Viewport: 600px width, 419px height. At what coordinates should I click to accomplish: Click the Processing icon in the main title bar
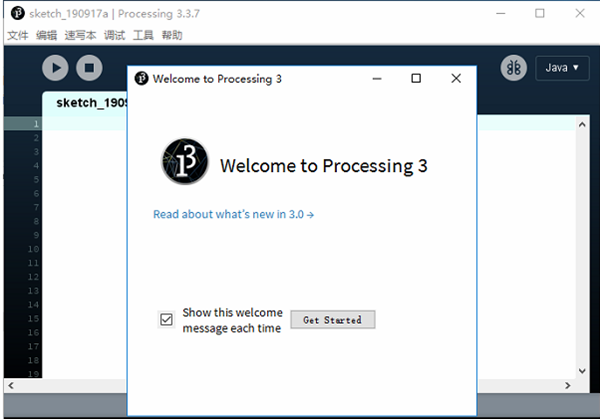coord(16,13)
